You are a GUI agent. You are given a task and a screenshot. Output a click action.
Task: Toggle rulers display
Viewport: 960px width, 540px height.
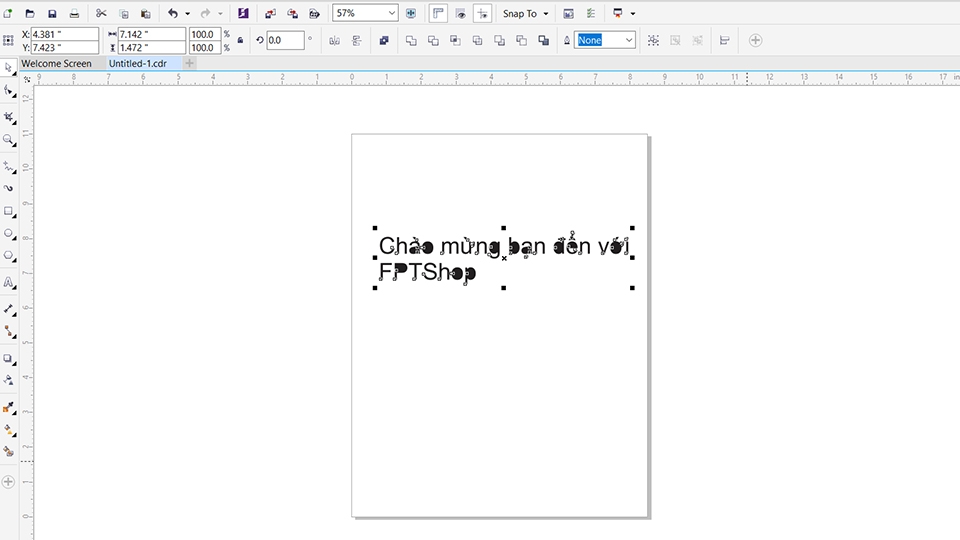438,13
